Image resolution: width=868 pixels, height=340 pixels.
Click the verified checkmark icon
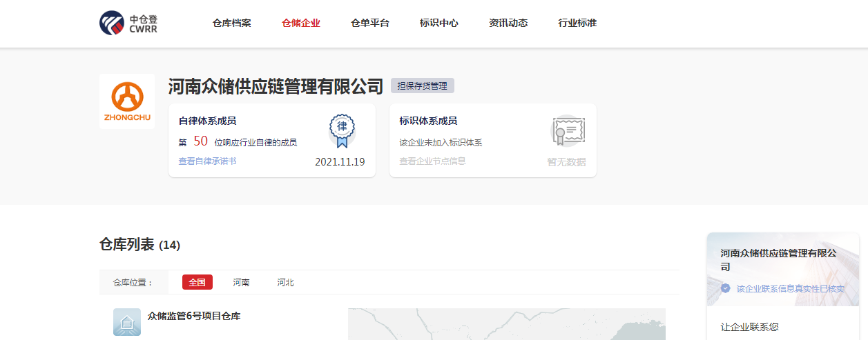[x=726, y=288]
